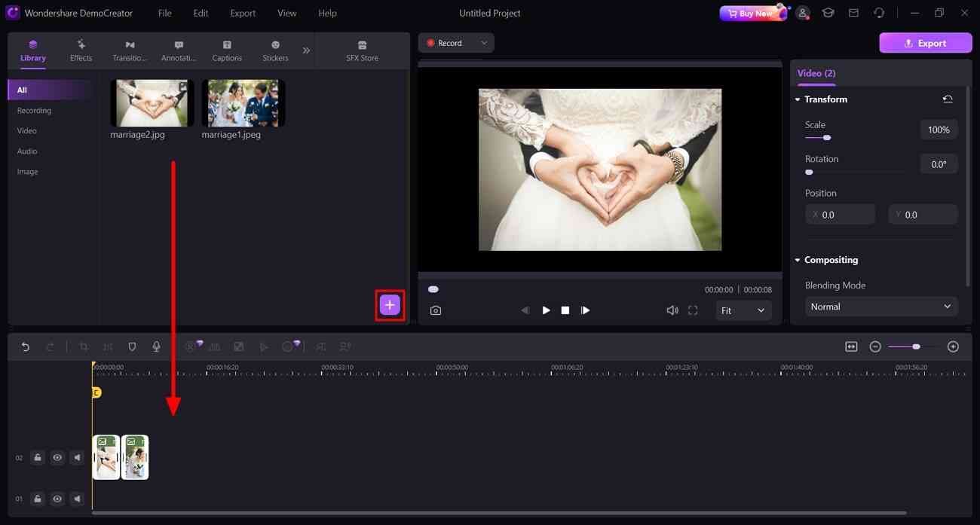Click the Wondershare DemoCreator logo
The width and height of the screenshot is (980, 525).
point(13,13)
